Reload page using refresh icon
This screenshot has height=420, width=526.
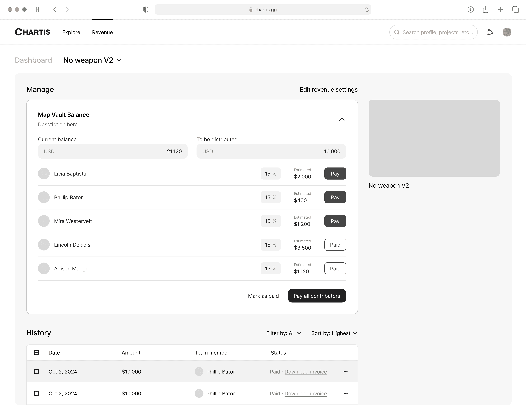(x=366, y=10)
